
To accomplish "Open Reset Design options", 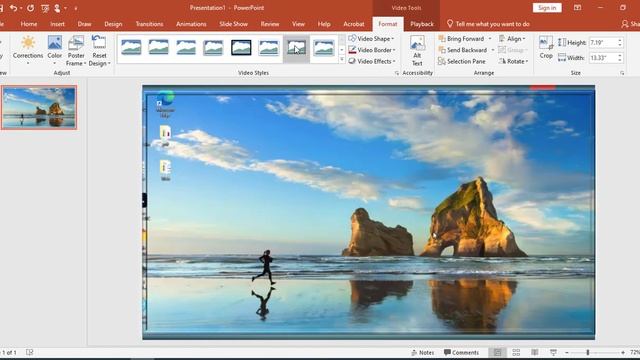I will [x=99, y=51].
